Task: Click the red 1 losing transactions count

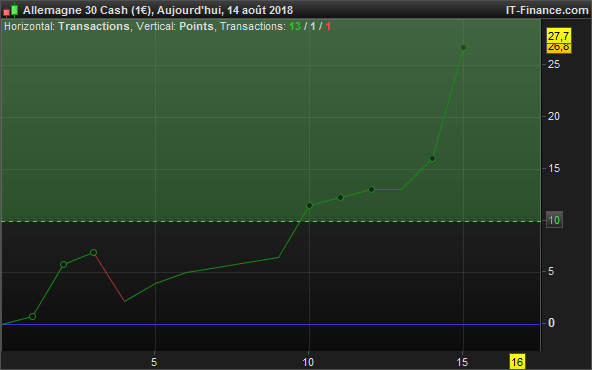Action: click(x=328, y=26)
